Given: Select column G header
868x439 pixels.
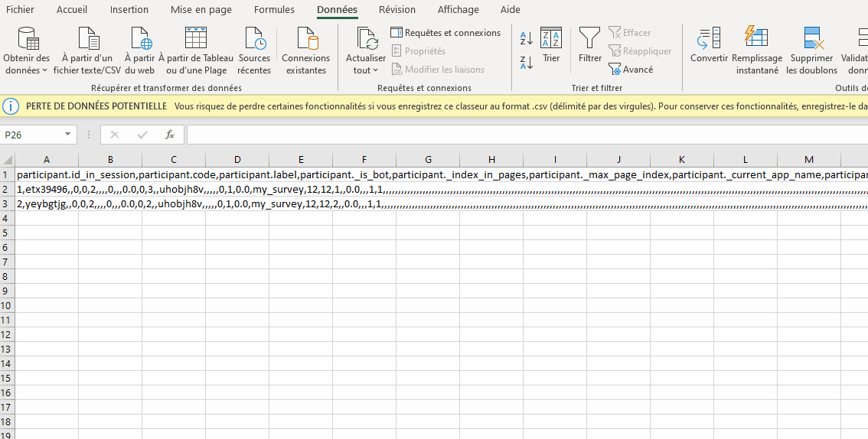Looking at the screenshot, I should click(x=428, y=160).
